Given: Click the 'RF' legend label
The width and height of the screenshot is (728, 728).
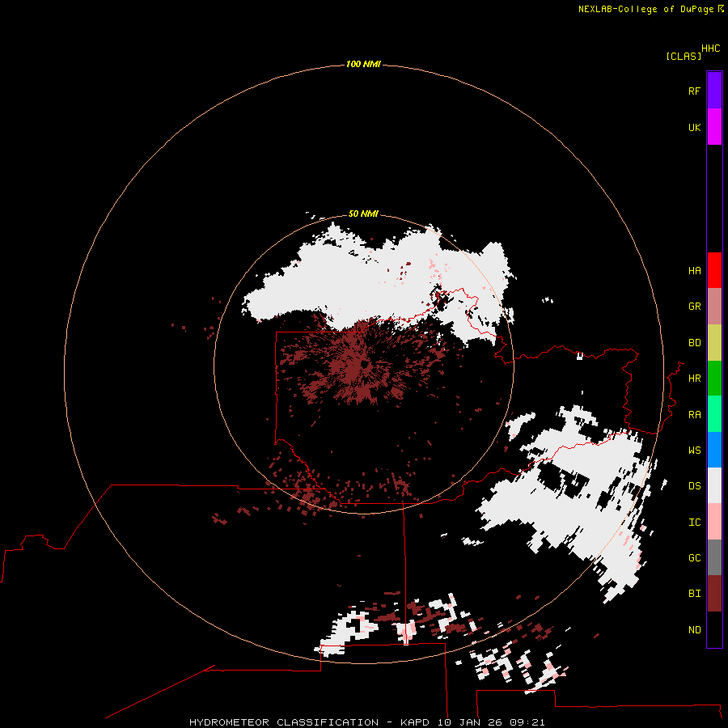Looking at the screenshot, I should (x=694, y=91).
